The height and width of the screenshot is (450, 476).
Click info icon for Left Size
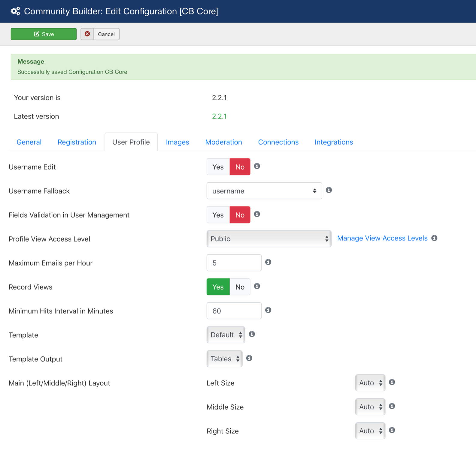[392, 382]
